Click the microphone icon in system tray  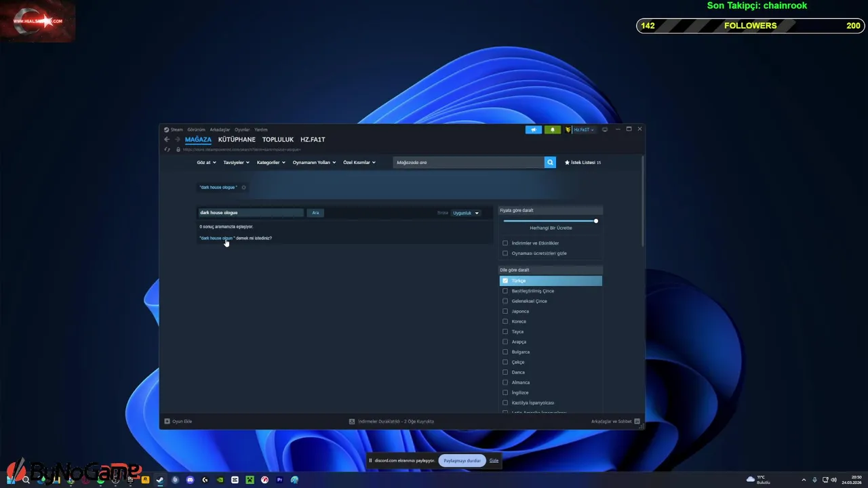[814, 480]
